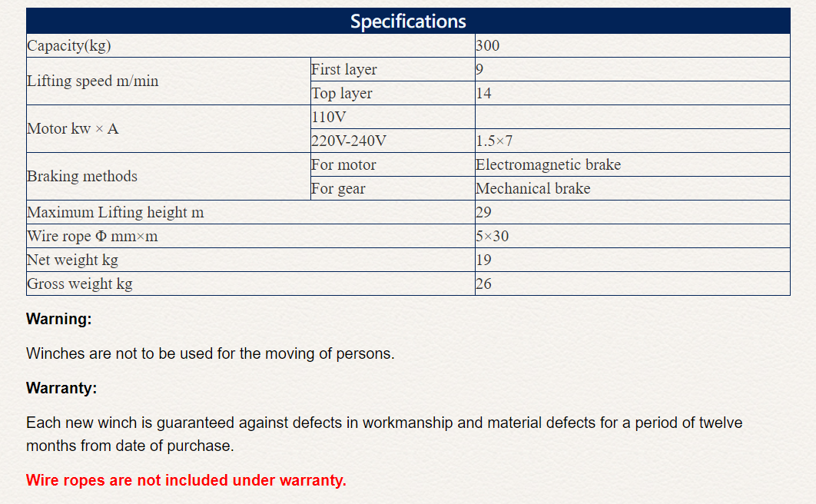Click the Braking methods label

tap(82, 177)
